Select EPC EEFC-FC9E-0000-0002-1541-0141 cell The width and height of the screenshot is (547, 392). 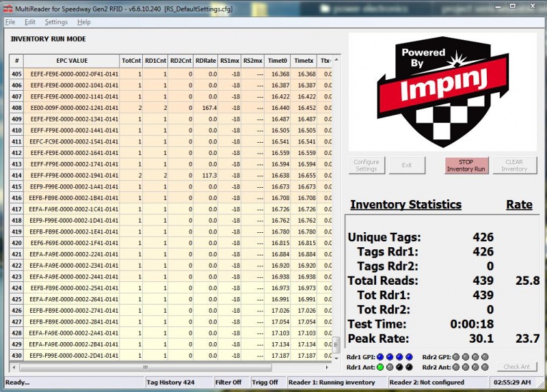tap(72, 141)
